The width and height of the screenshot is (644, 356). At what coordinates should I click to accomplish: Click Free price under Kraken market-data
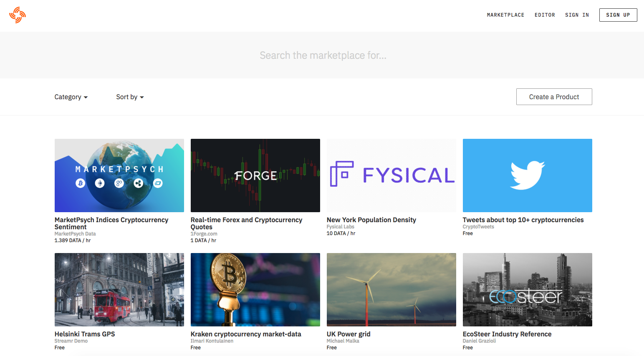click(x=196, y=348)
